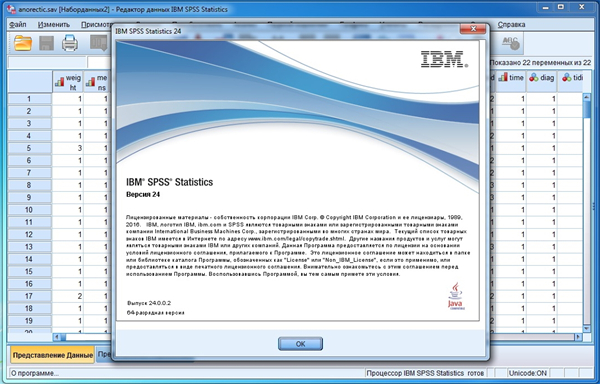The width and height of the screenshot is (600, 384).
Task: Click the Print icon in toolbar
Action: coord(70,43)
